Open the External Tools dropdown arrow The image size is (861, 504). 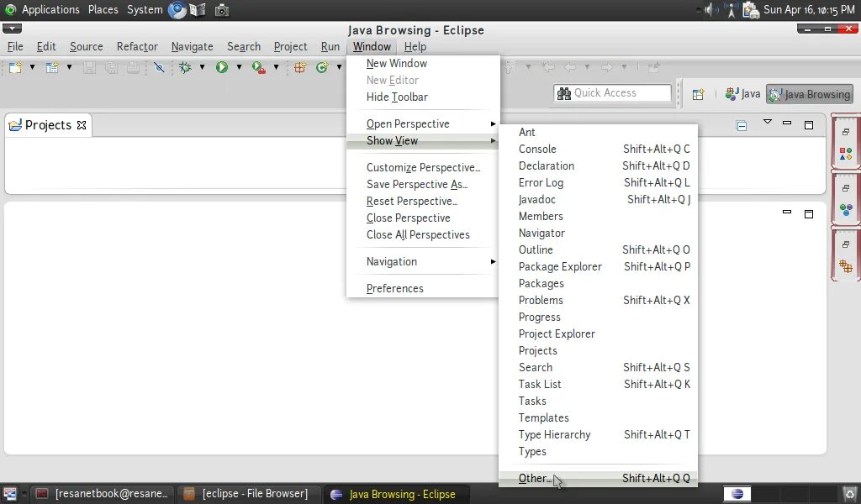tap(276, 67)
